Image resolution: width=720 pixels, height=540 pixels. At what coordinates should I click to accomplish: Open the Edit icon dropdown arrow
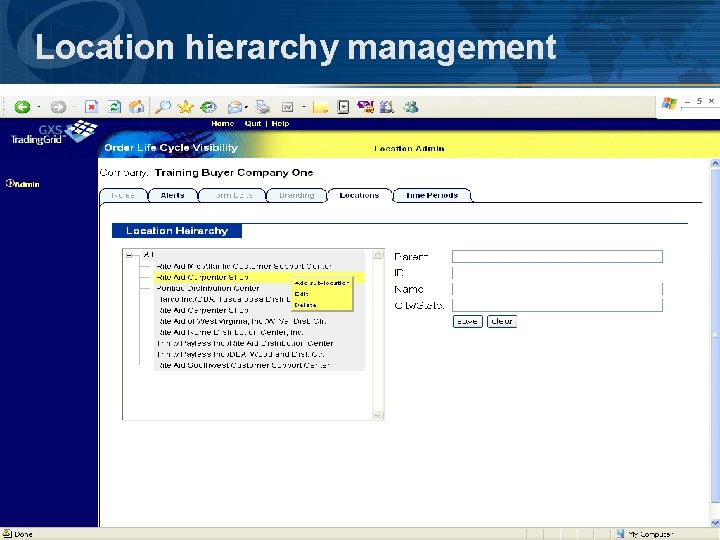point(304,107)
